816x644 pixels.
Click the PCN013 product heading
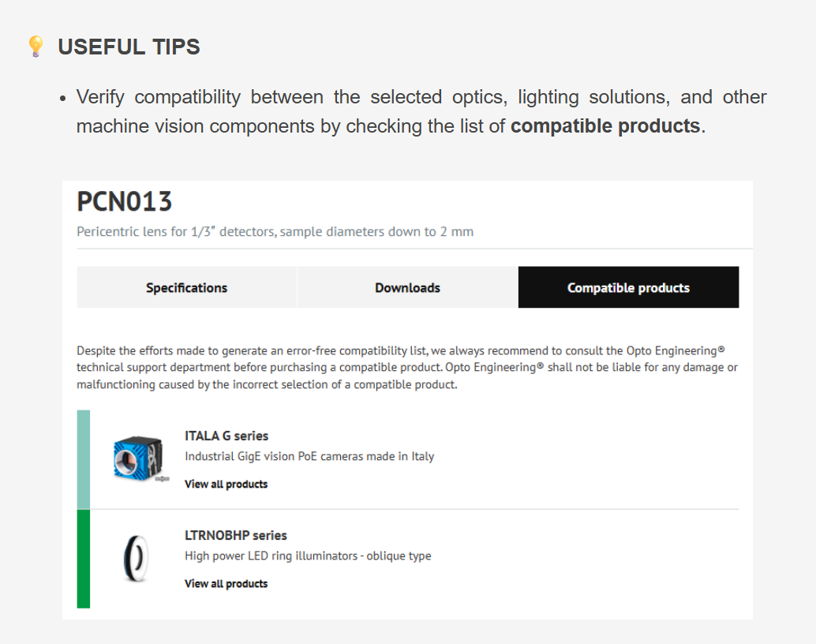[124, 202]
